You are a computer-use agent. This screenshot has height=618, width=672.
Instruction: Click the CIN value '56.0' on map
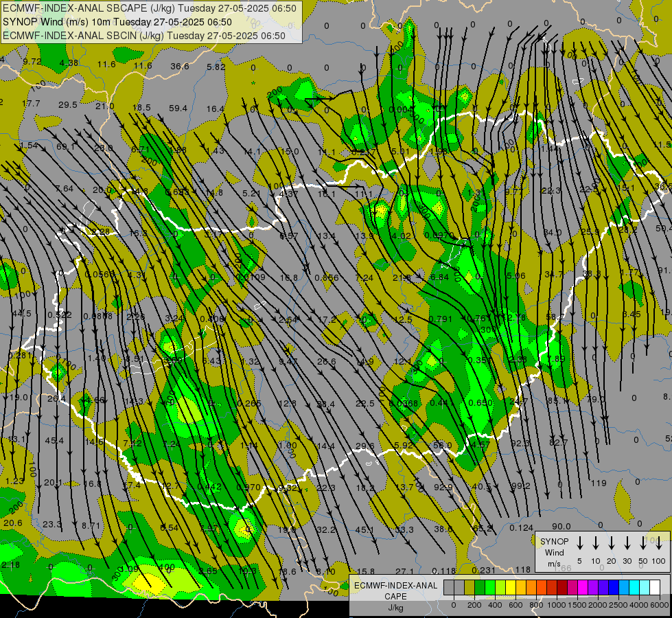click(x=442, y=446)
